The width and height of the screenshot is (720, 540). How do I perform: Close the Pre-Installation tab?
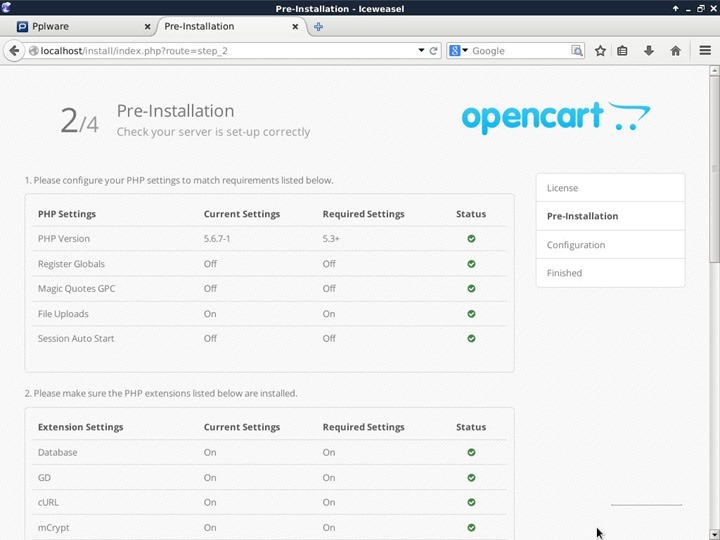tap(295, 27)
